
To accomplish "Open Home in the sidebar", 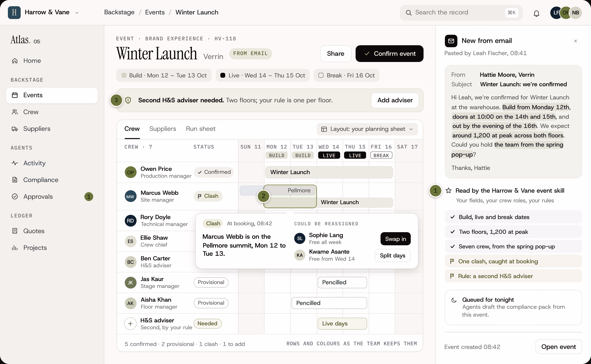I will [x=52, y=61].
